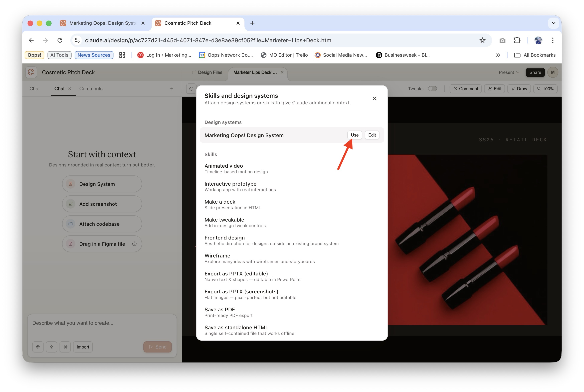Click the voice waveform icon
The height and width of the screenshot is (392, 584).
[65, 347]
